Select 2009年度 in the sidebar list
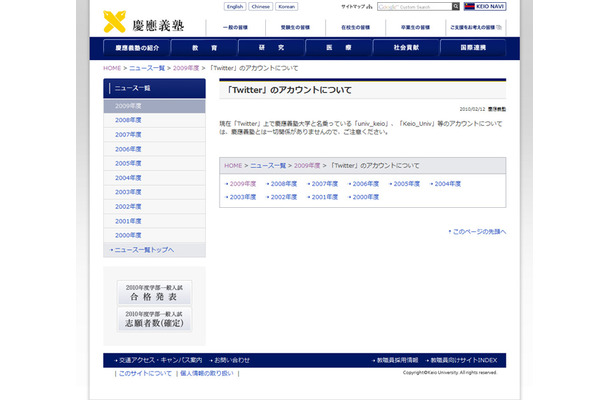Viewport: 610px width, 400px height. 154,106
